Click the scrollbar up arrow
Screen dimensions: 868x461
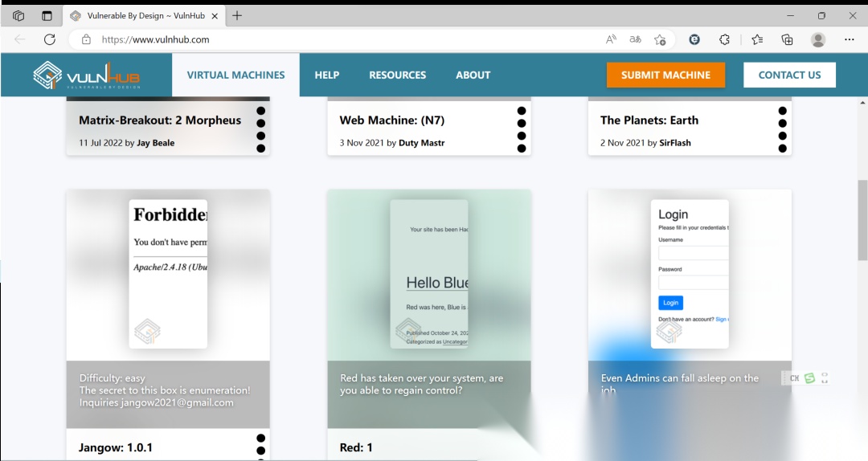(862, 102)
